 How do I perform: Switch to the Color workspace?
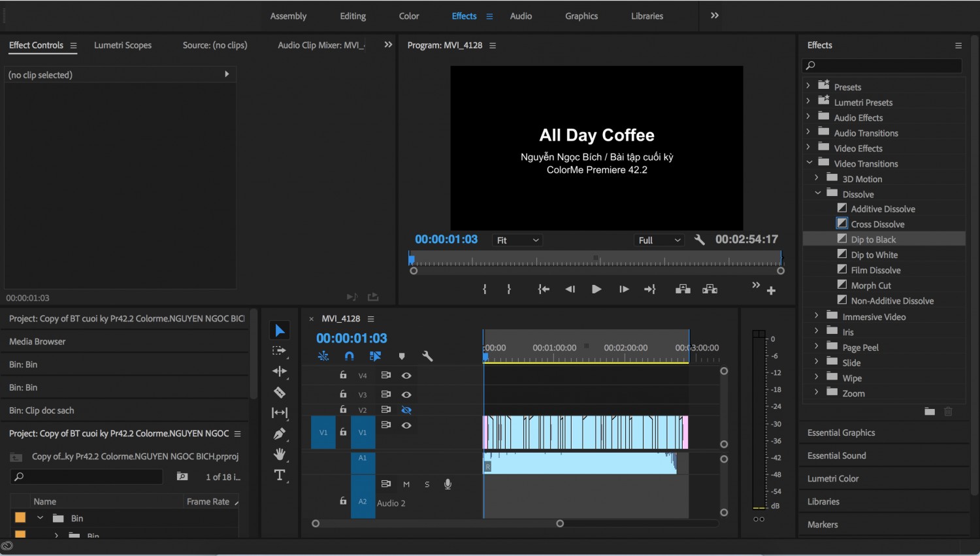[x=409, y=16]
